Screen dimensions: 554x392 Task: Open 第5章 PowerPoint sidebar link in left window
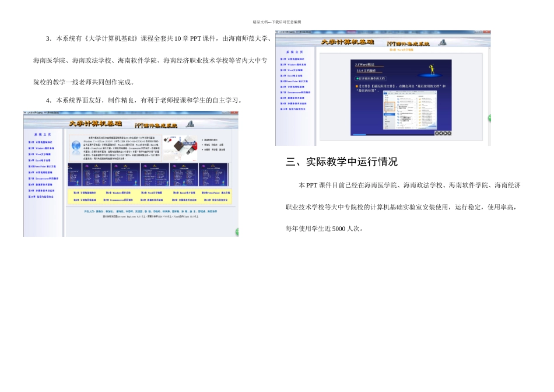point(41,166)
